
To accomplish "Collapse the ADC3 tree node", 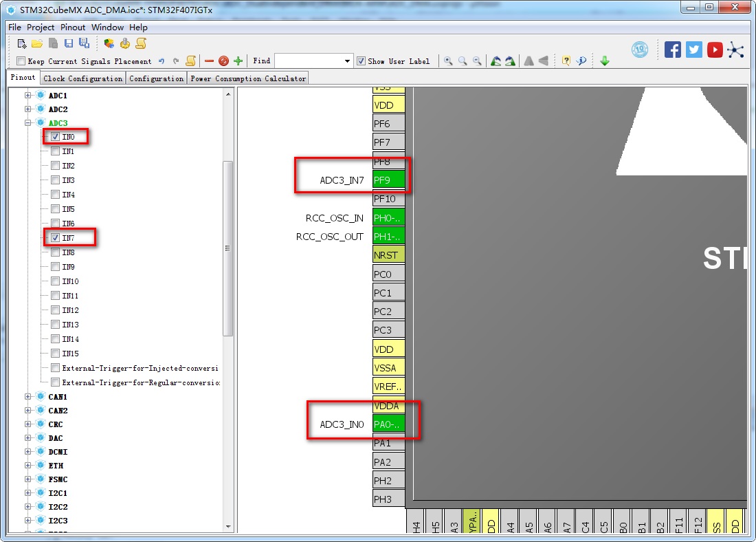I will tap(27, 122).
